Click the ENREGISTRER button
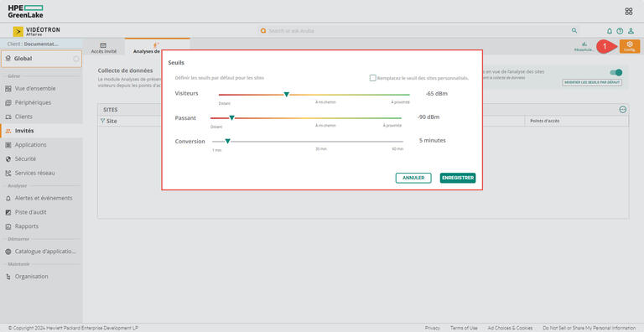Screen dimensions: 644x332 [x=458, y=178]
